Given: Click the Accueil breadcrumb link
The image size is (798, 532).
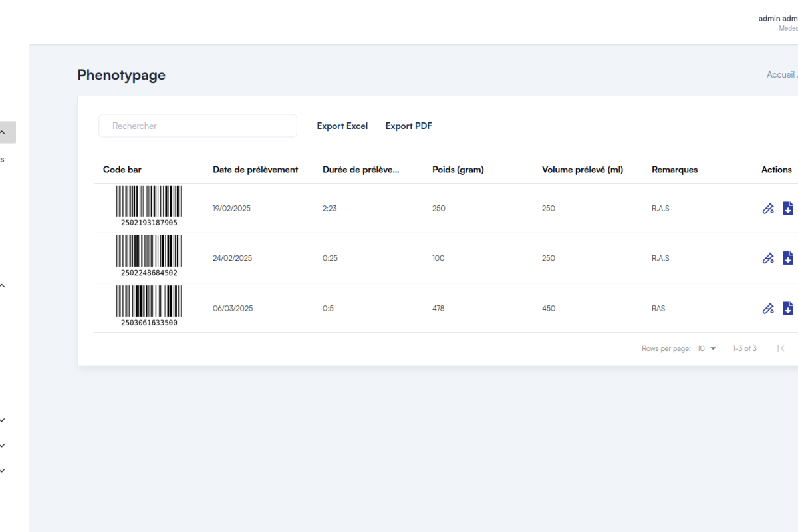Looking at the screenshot, I should [780, 74].
